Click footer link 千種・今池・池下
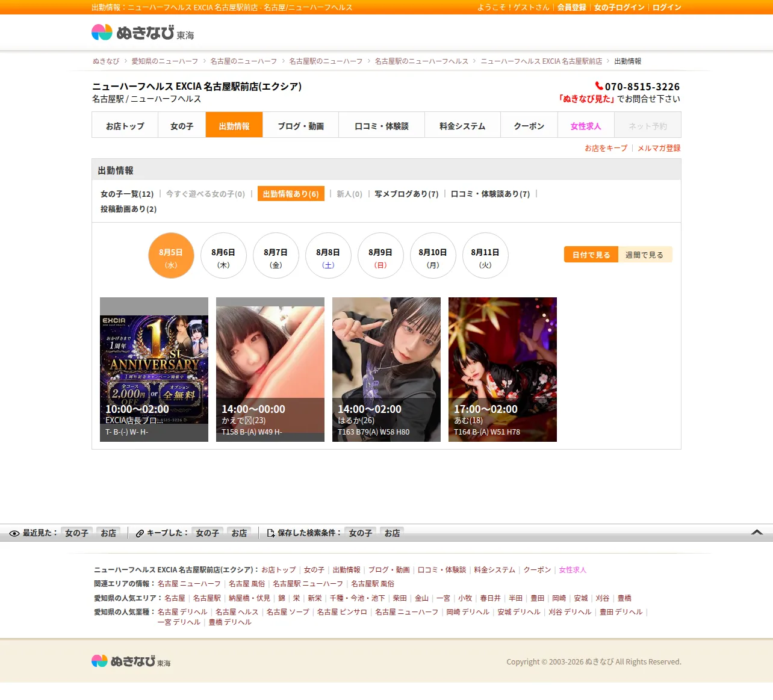The image size is (773, 700). tap(358, 598)
